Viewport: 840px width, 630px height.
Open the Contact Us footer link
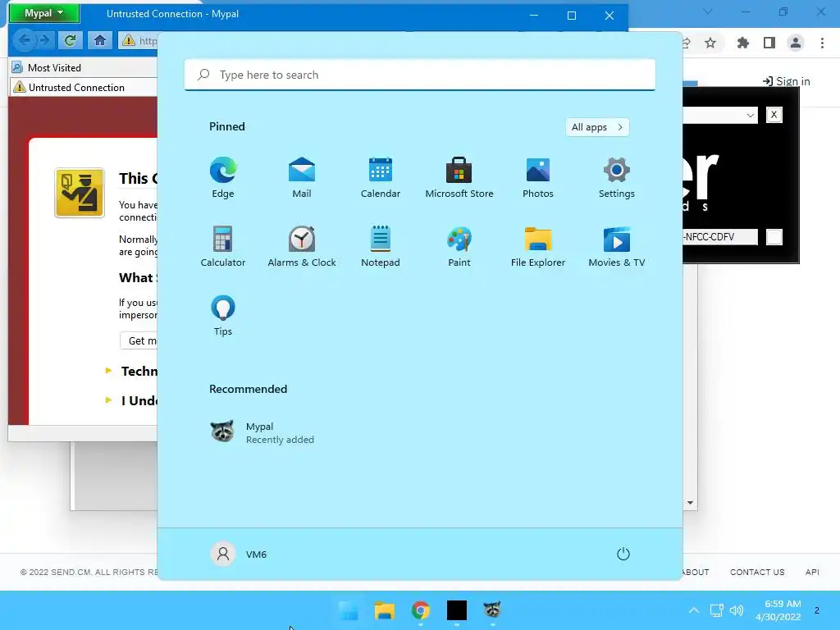pos(757,572)
